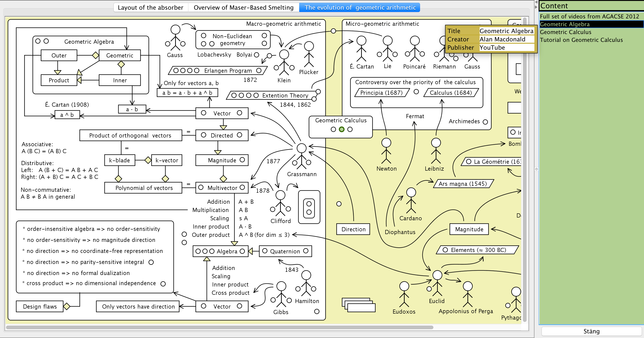Viewport: 644px width, 338px height.
Task: Click circle between Principia and Calculus boxes
Action: pyautogui.click(x=416, y=92)
